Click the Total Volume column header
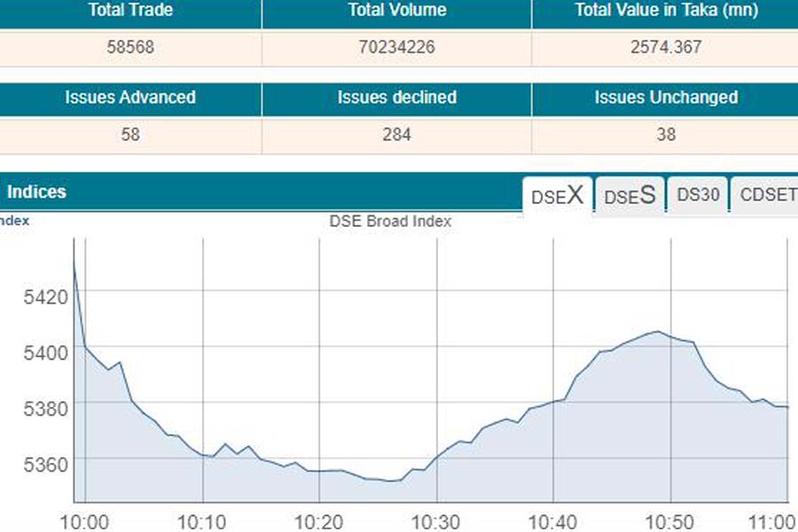 click(396, 12)
